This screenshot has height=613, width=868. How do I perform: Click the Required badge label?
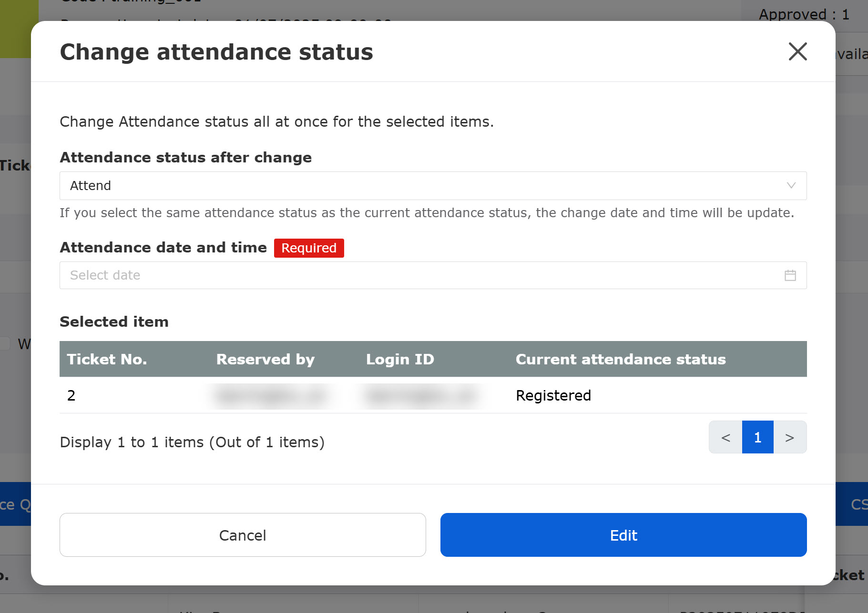point(309,248)
